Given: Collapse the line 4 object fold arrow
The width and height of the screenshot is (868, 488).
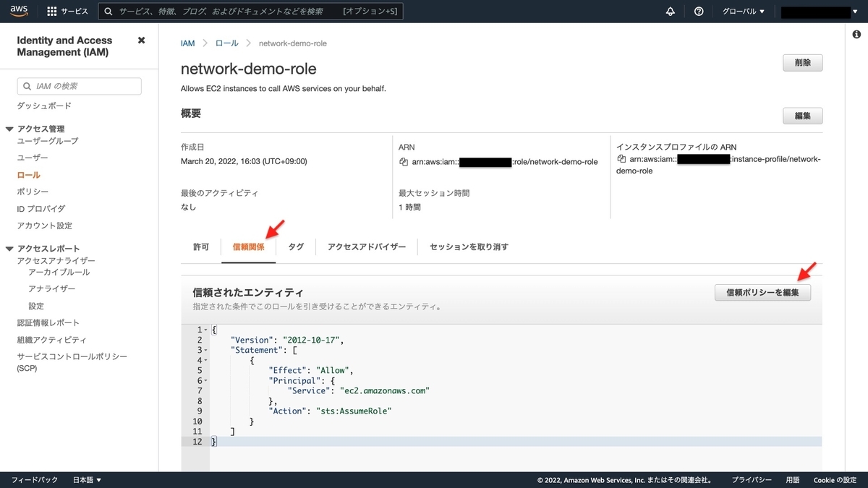Looking at the screenshot, I should tap(206, 360).
